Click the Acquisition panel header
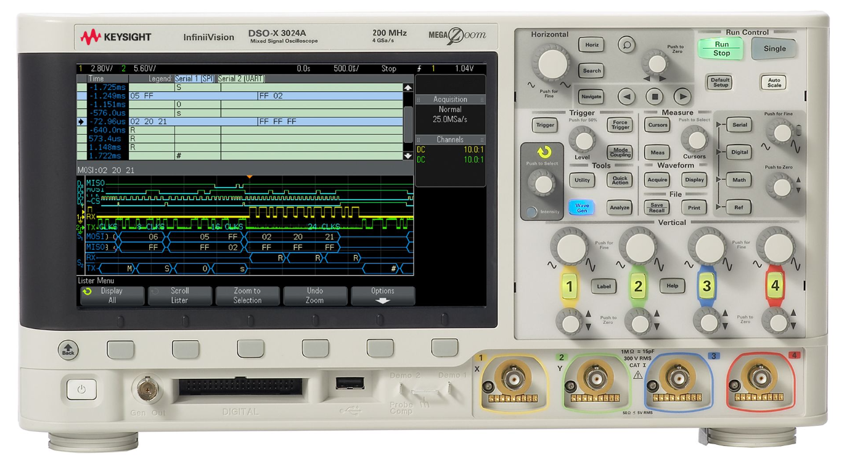The width and height of the screenshot is (868, 467). 450,99
